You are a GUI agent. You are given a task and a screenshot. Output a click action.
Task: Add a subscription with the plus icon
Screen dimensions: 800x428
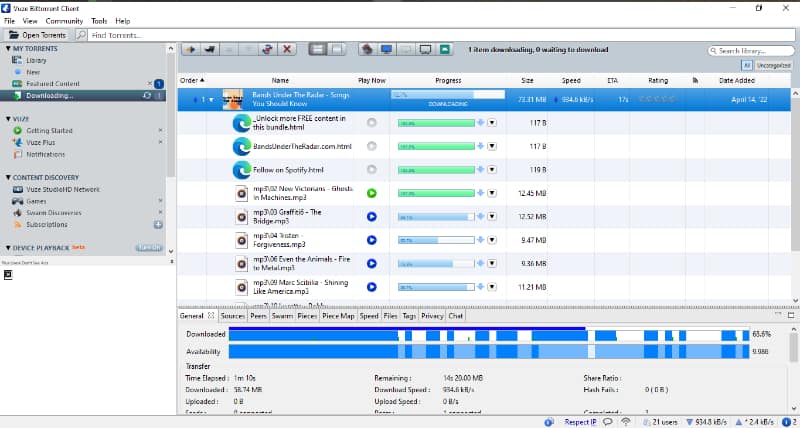pos(159,224)
